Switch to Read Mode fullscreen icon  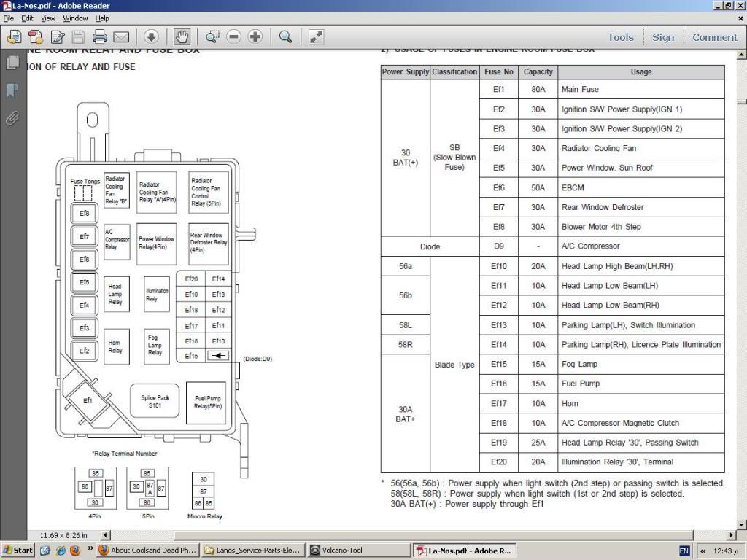pos(317,36)
